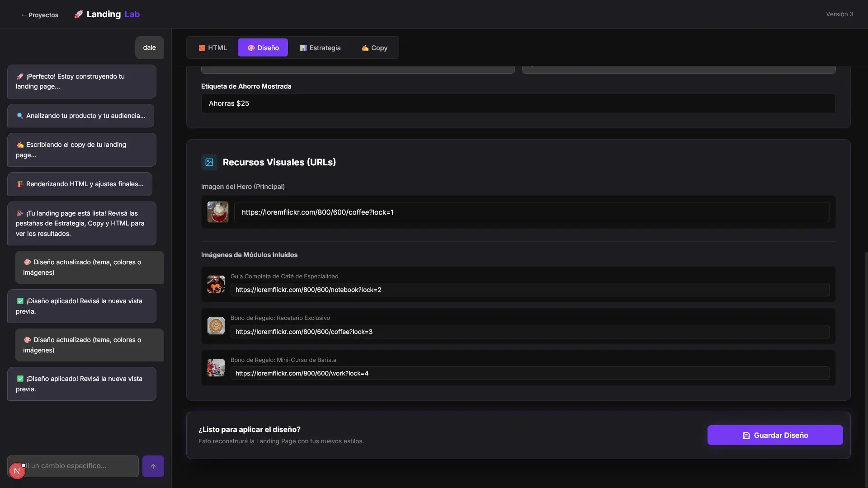Click the '¡Perfecto! Estoy construyendo' message
Viewport: 868px width, 488px height.
click(x=82, y=82)
